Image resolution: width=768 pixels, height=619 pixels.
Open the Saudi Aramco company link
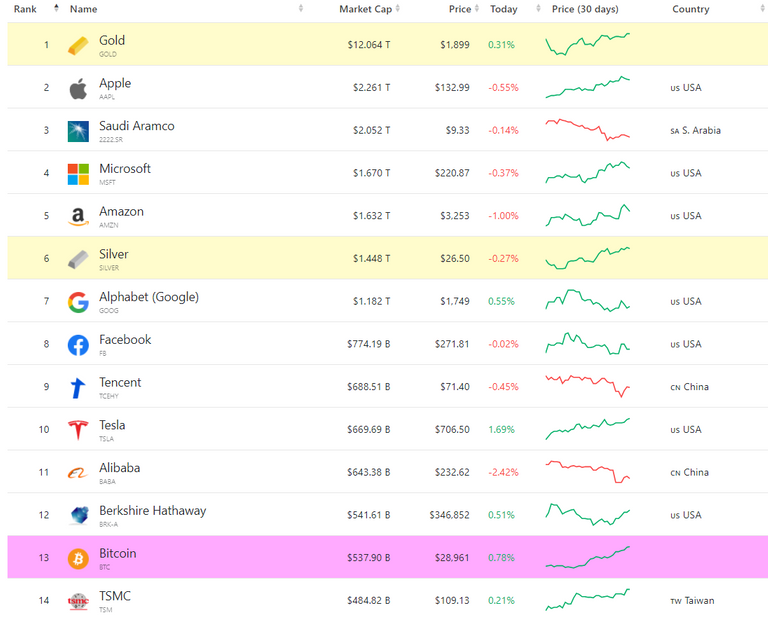137,126
